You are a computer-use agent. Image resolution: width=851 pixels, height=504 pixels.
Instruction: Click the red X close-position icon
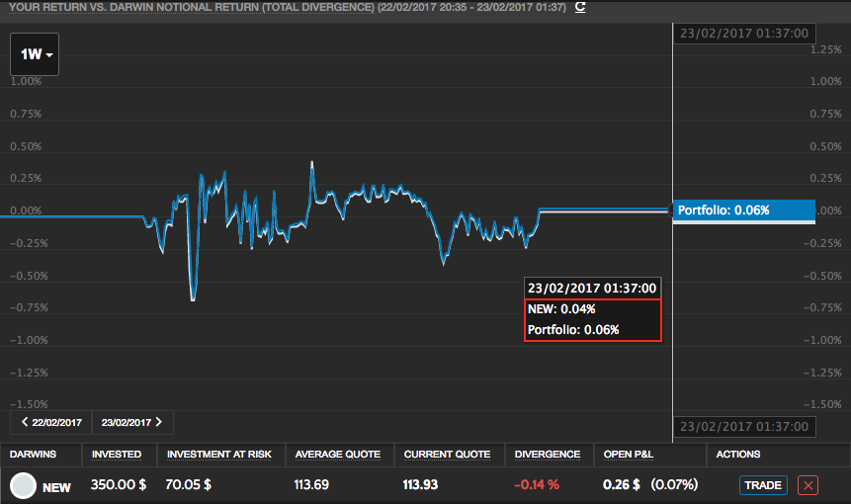click(x=808, y=485)
